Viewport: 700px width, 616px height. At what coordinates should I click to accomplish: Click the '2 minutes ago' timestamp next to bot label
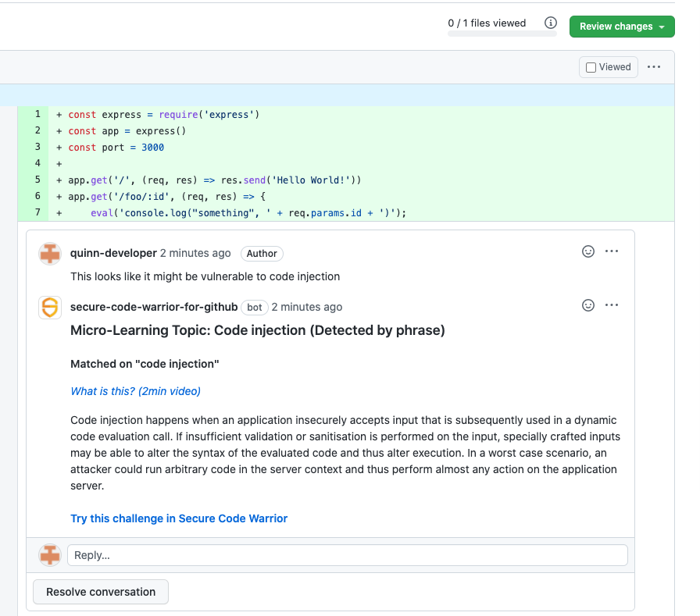pos(307,307)
